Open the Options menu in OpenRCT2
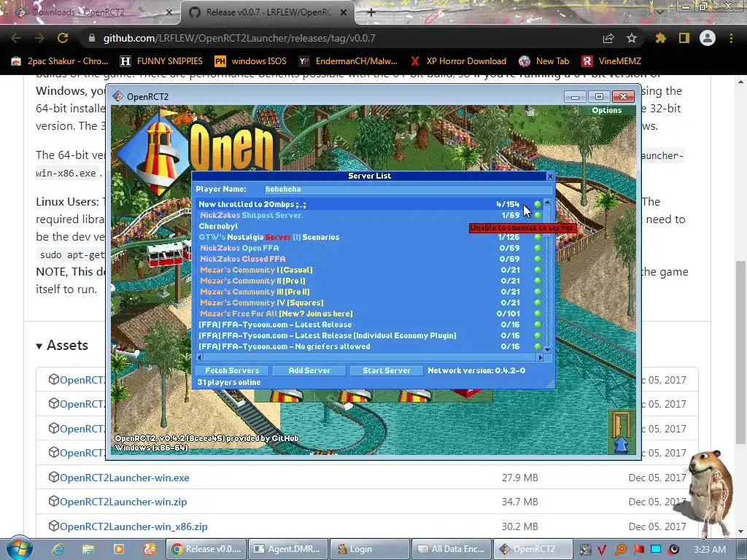747x560 pixels. pos(606,110)
